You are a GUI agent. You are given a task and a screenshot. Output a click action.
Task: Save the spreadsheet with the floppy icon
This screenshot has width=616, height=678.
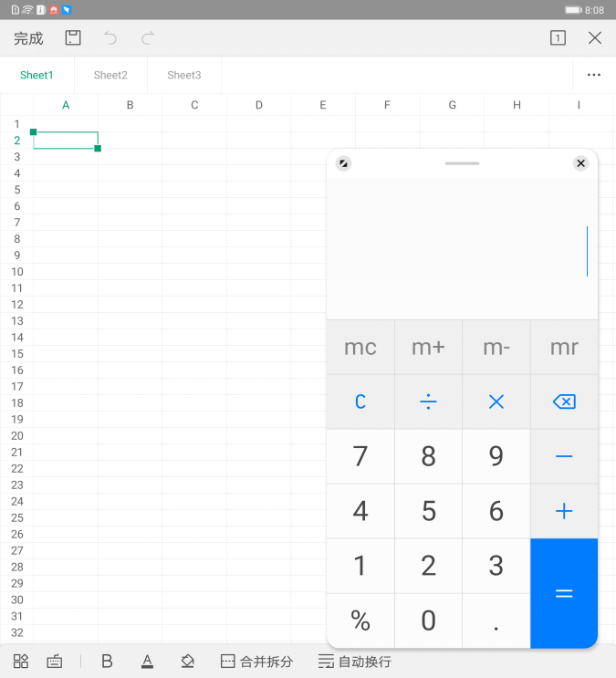(x=73, y=38)
